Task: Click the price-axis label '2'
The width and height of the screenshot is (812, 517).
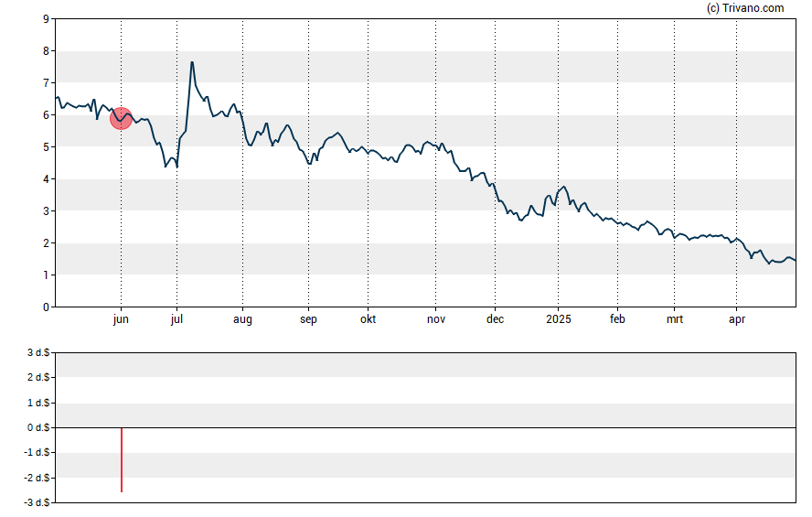Action: 47,243
